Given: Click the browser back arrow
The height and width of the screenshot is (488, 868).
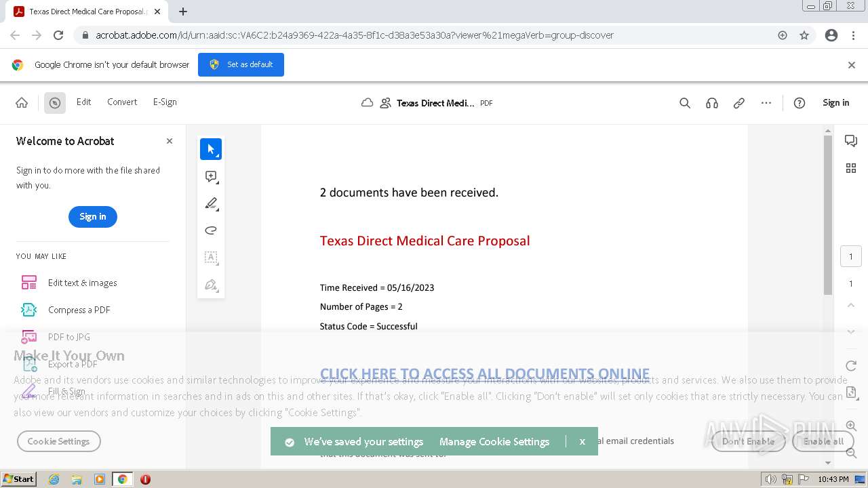Looking at the screenshot, I should click(15, 35).
